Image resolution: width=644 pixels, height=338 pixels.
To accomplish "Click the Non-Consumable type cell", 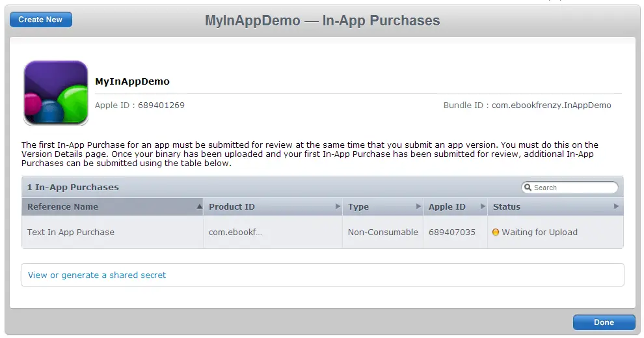I will (x=382, y=232).
